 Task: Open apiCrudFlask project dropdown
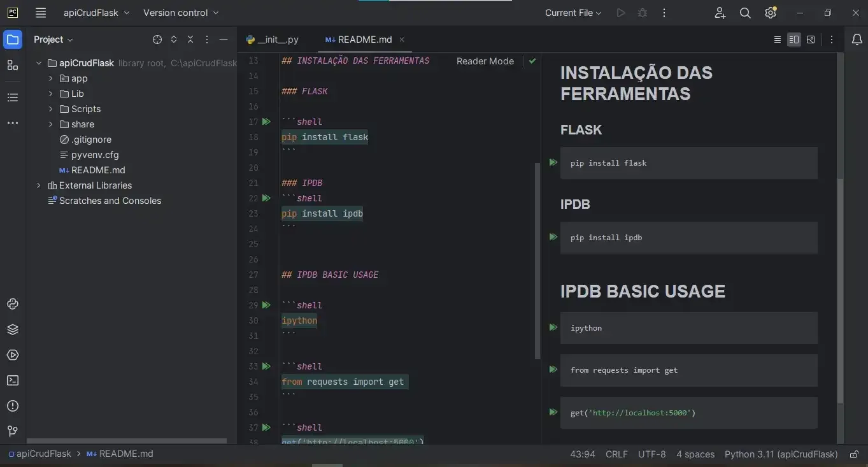coord(96,13)
